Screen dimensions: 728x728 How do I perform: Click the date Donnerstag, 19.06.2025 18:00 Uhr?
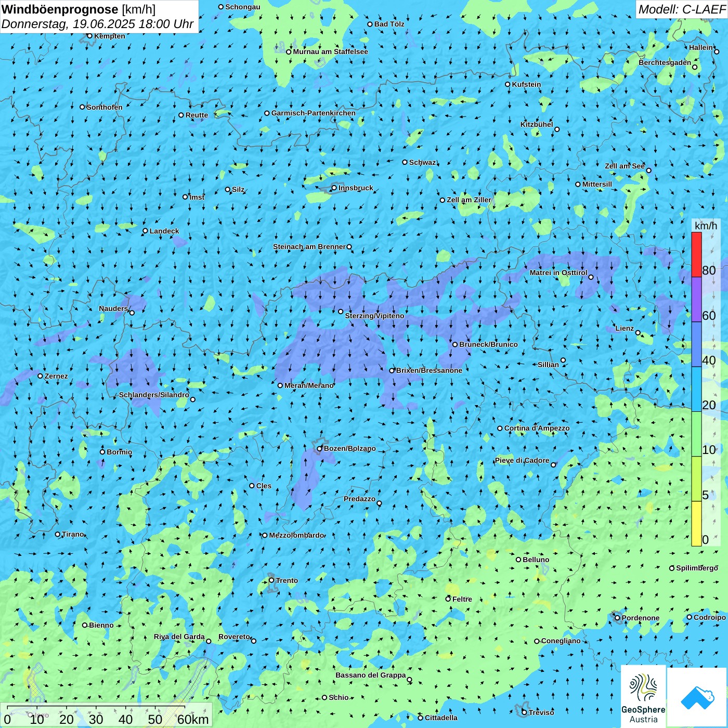97,24
